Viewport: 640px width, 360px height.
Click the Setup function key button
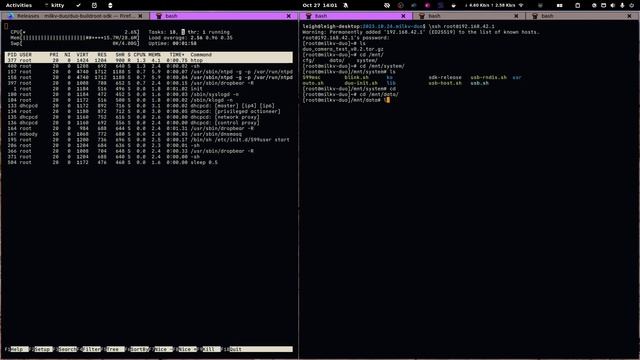click(43, 349)
